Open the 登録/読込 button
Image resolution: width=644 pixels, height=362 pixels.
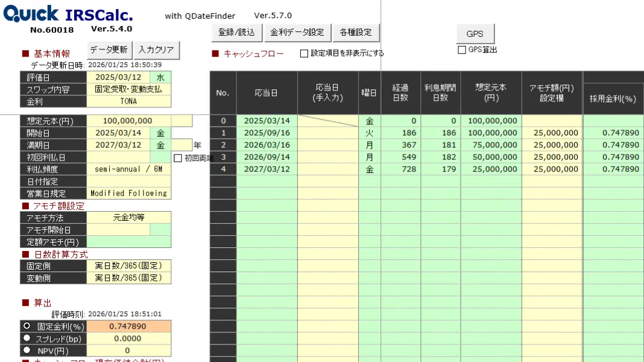(236, 33)
